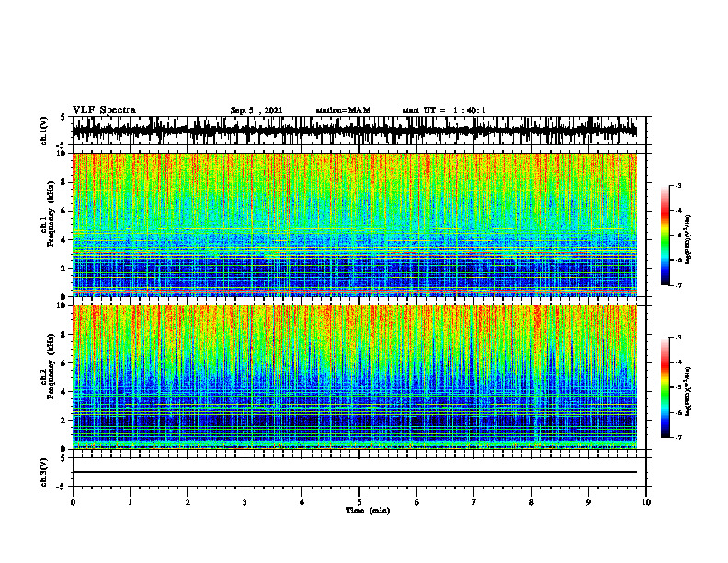Click the log(PSD) label beside ch.1 colorbar
Image resolution: width=728 pixels, height=563 pixels.
(688, 240)
